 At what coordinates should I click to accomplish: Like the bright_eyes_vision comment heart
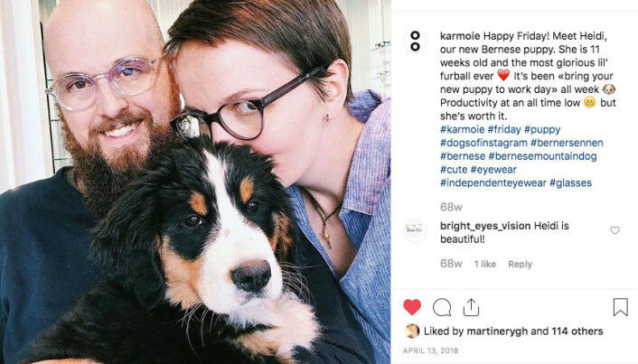point(615,230)
